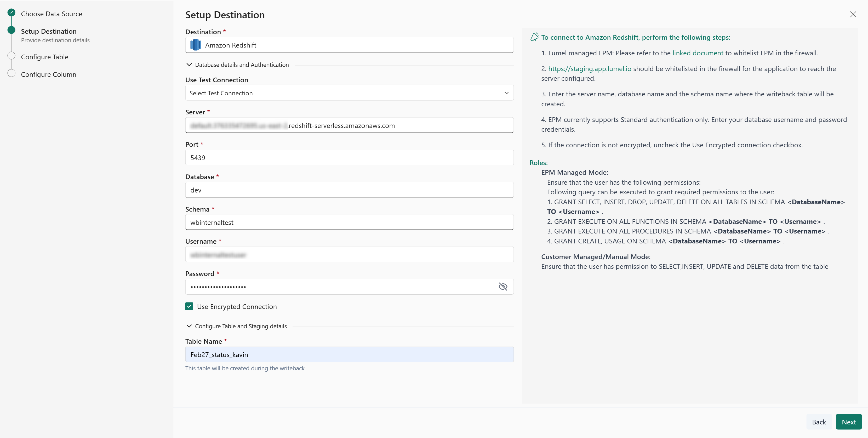Collapse Configure Table and Staging details section
The image size is (868, 438).
[189, 326]
